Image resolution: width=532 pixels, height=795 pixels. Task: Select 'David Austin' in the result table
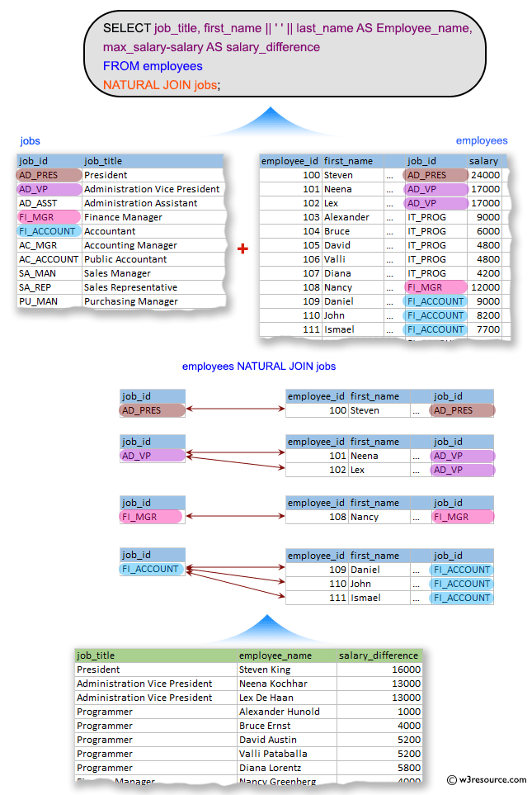(x=287, y=740)
